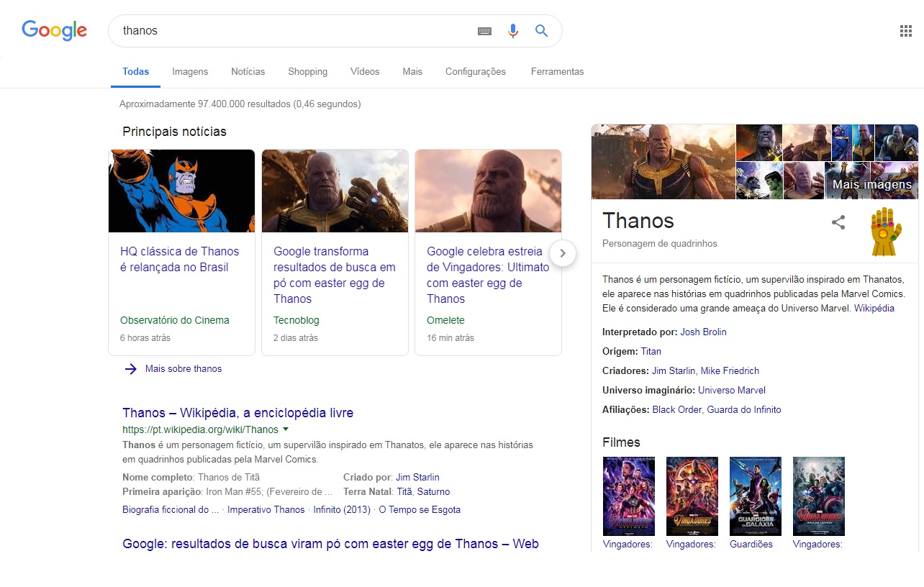The image size is (924, 587).
Task: Share the Thanos knowledge panel
Action: point(838,222)
